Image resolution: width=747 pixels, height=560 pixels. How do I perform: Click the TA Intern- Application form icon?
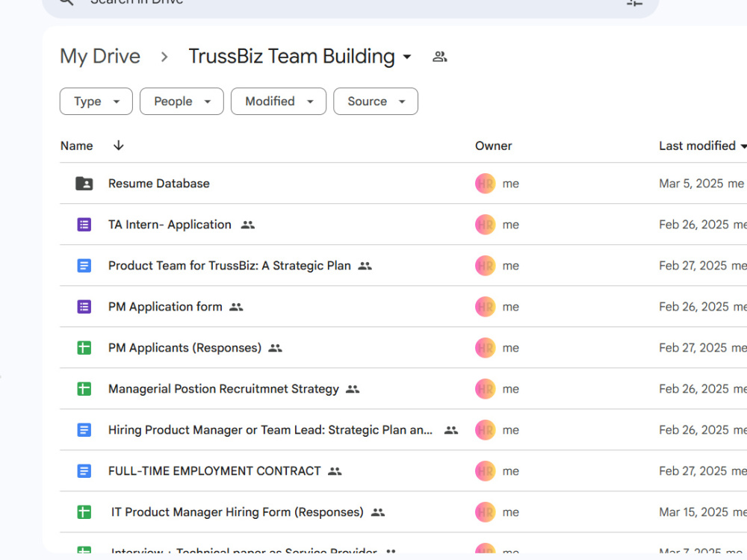pyautogui.click(x=84, y=224)
